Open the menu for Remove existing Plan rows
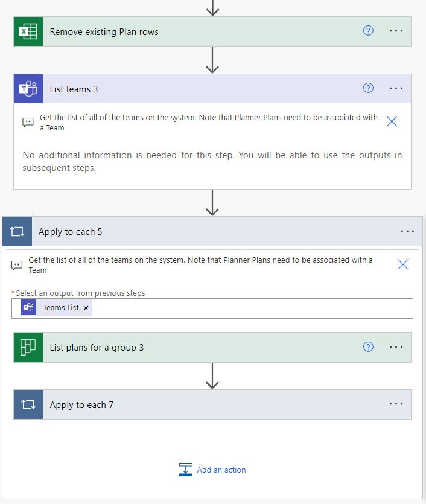Image resolution: width=426 pixels, height=504 pixels. 396,31
